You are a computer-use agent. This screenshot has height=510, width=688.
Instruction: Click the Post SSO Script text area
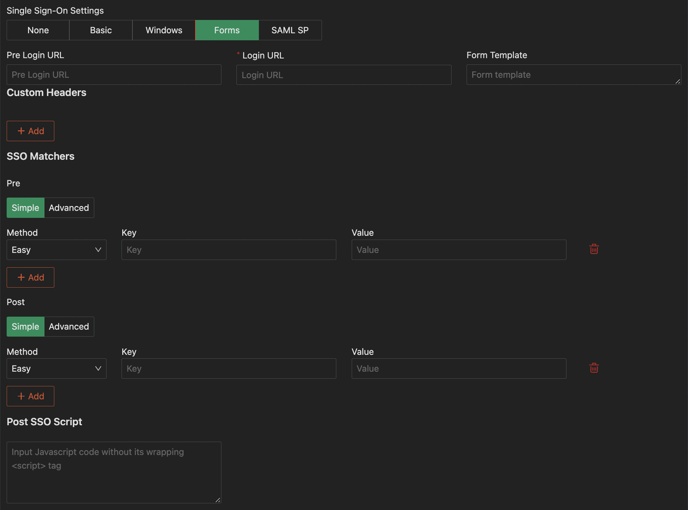[114, 472]
